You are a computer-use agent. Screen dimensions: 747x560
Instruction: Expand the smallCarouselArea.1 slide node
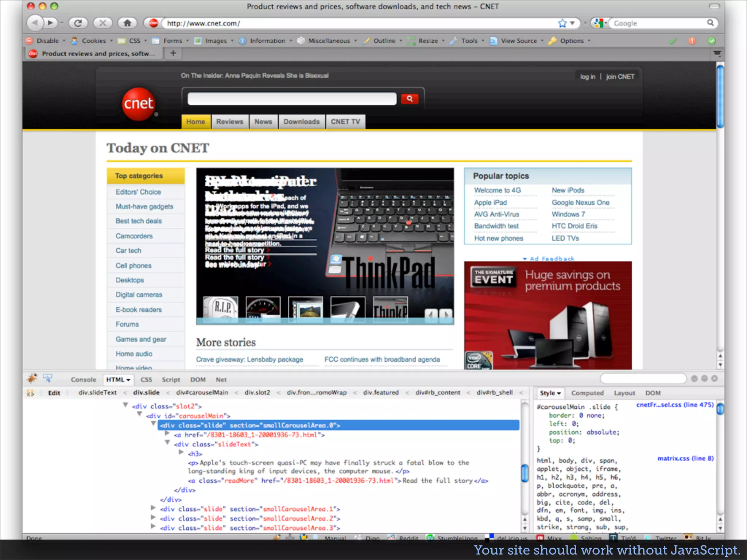tap(153, 507)
